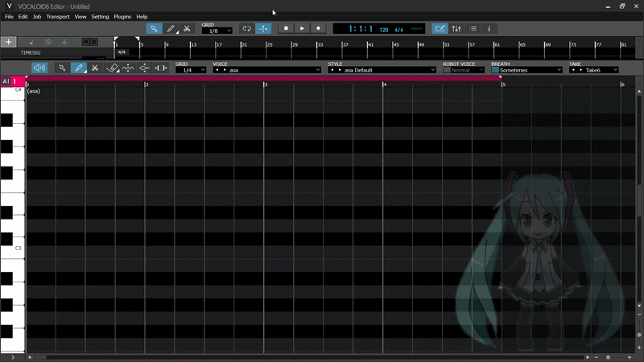Select the vibrato wave editing tool

pos(128,68)
